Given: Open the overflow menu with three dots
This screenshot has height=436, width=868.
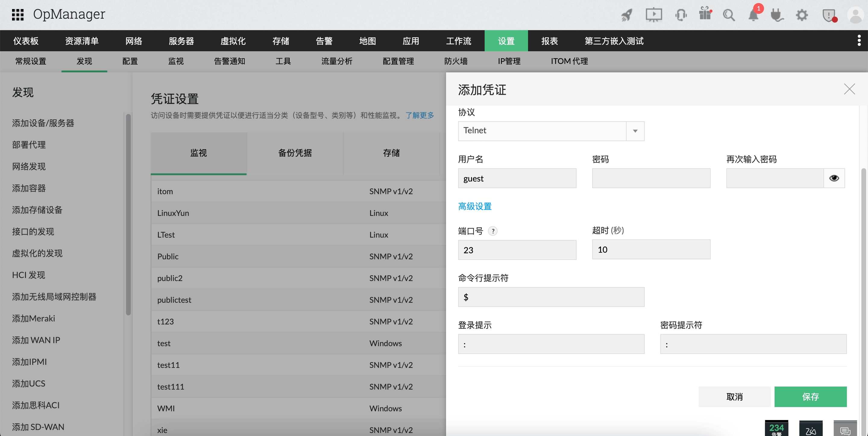Looking at the screenshot, I should coord(860,40).
